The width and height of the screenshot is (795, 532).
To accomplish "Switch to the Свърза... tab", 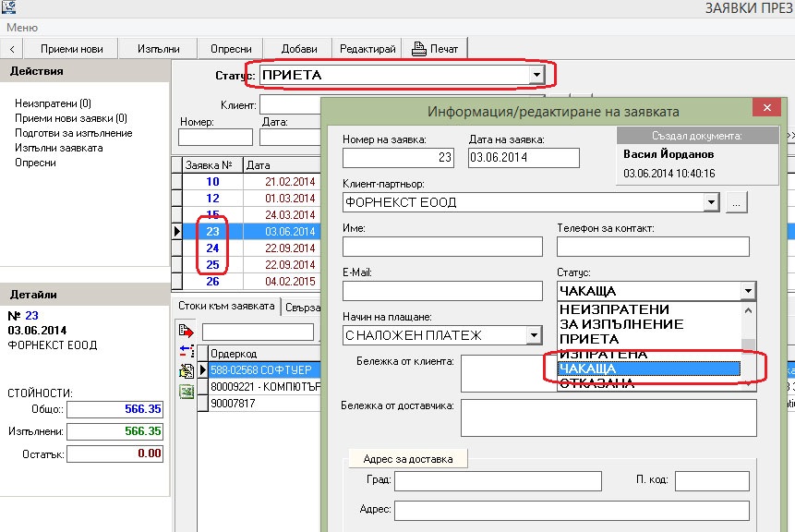I will [302, 308].
